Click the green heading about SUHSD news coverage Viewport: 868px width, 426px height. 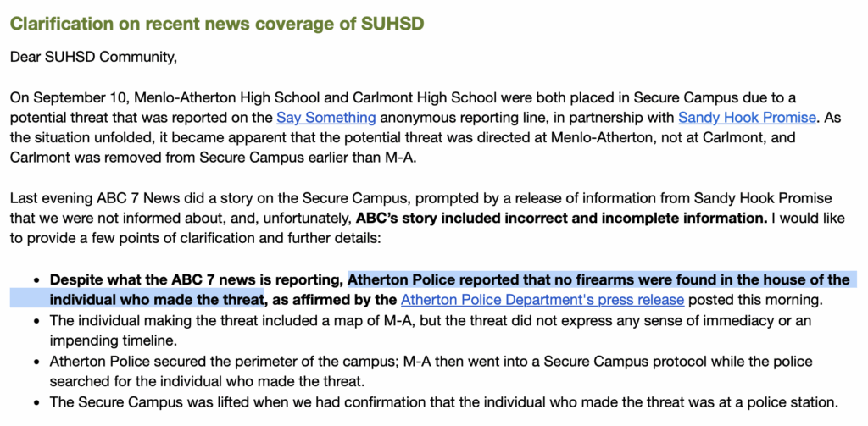click(x=217, y=24)
